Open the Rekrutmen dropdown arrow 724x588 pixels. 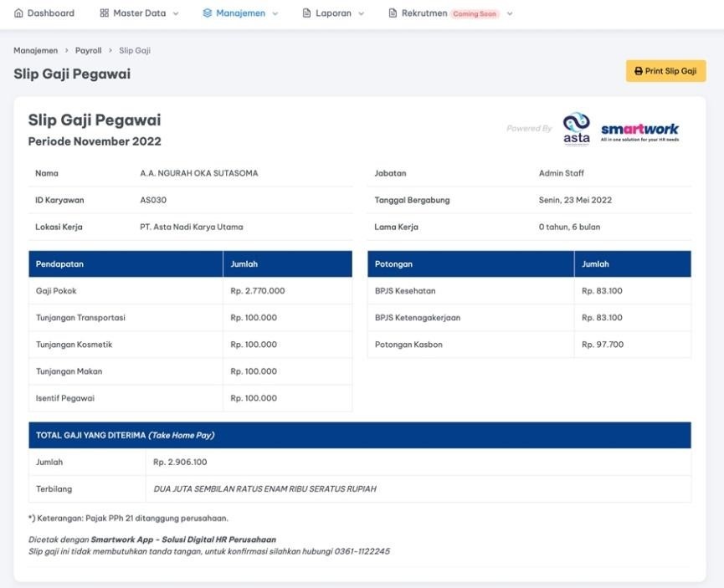(x=508, y=13)
